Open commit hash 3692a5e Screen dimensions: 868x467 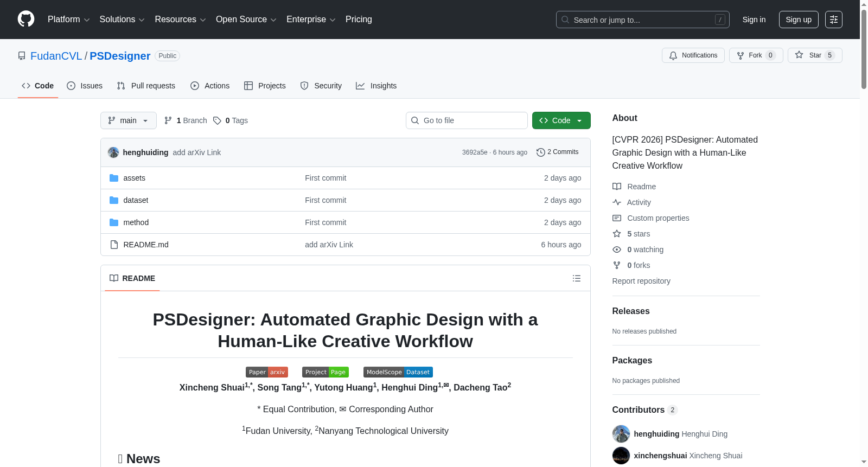475,152
